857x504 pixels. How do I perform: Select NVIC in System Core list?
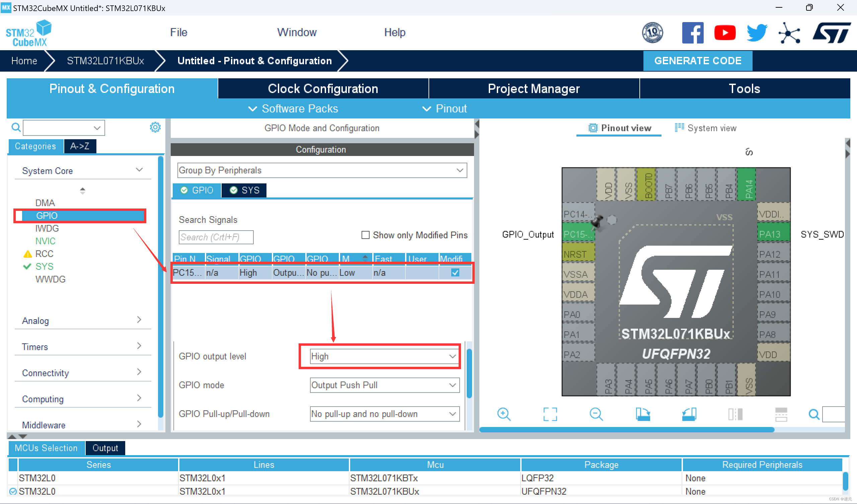click(45, 241)
